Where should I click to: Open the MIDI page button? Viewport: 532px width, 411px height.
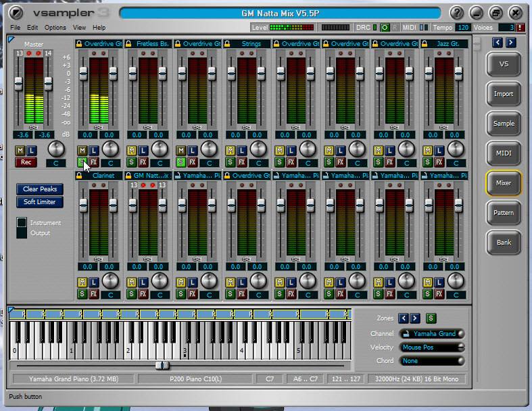[x=504, y=153]
